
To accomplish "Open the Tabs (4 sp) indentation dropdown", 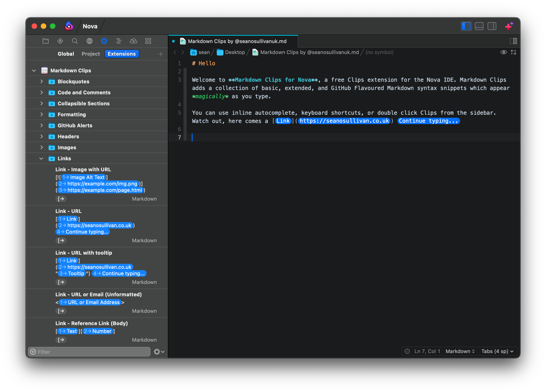I will pos(497,351).
